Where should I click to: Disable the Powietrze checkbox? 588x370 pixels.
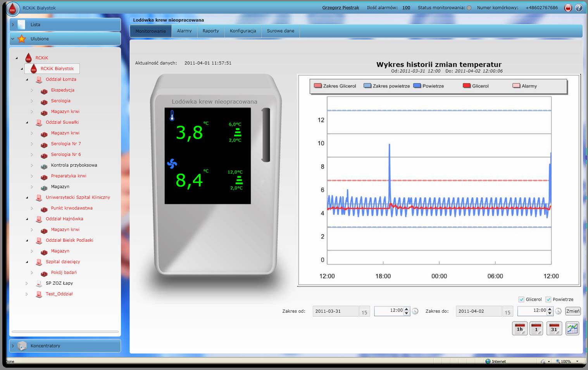548,299
